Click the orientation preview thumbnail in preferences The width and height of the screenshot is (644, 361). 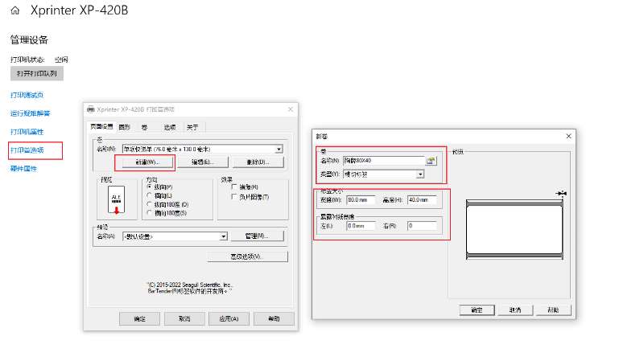pos(117,200)
